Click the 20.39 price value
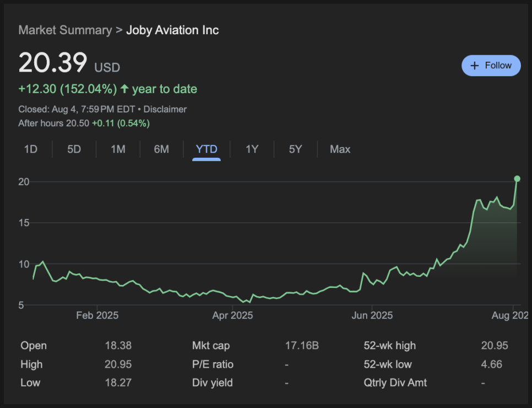 [x=52, y=62]
